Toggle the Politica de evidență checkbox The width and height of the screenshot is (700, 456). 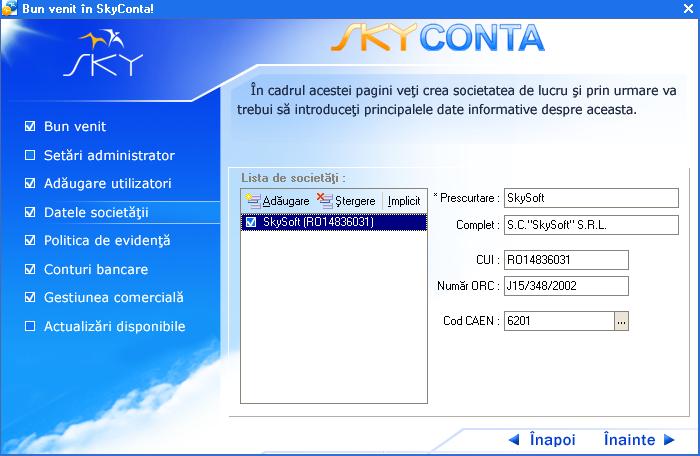click(x=30, y=240)
